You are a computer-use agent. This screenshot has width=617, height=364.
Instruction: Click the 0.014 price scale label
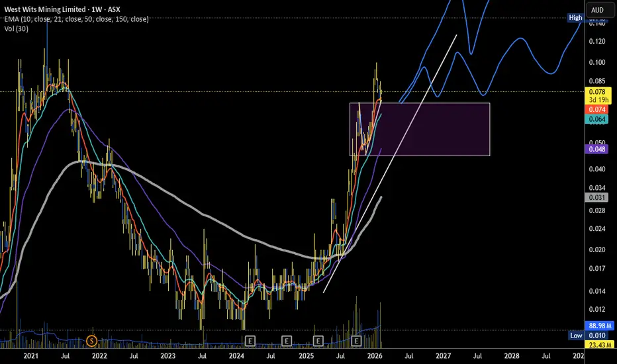coord(597,291)
